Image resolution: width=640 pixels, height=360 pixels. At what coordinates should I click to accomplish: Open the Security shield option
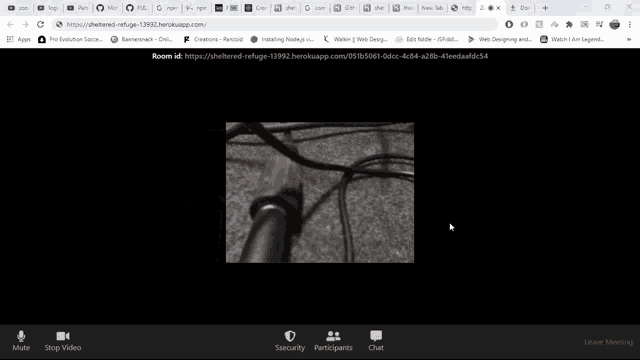[290, 341]
